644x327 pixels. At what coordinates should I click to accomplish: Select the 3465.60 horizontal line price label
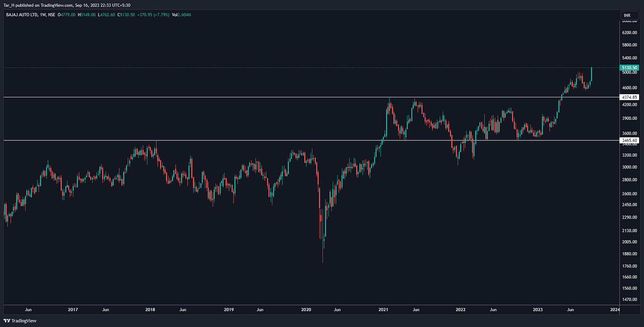pos(629,140)
